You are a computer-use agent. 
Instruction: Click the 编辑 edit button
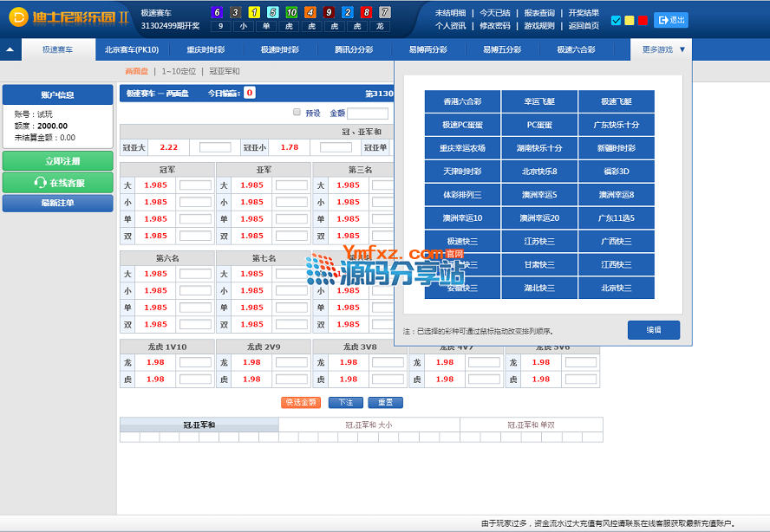click(x=653, y=330)
